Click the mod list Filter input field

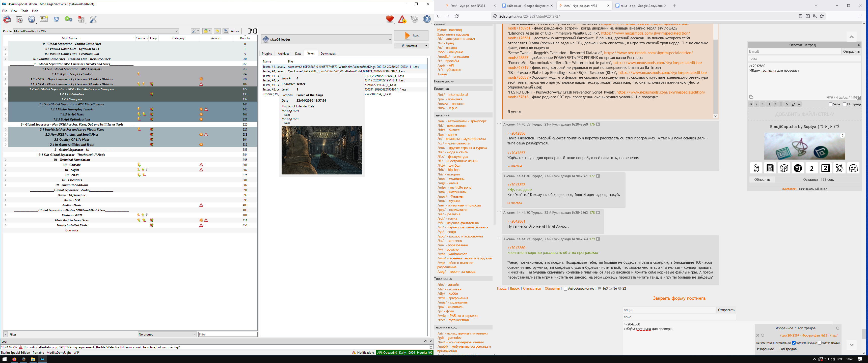click(228, 334)
